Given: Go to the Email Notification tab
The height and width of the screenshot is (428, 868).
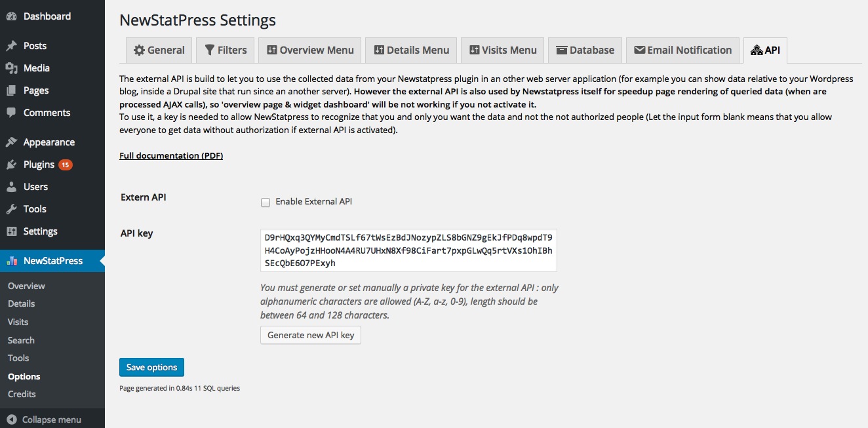Looking at the screenshot, I should coord(682,50).
